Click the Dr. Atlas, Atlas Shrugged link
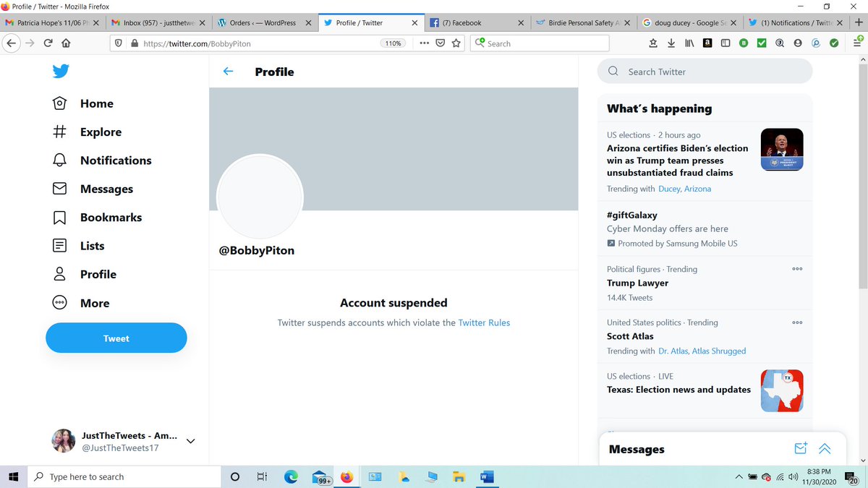Image resolution: width=868 pixels, height=488 pixels. click(x=702, y=351)
